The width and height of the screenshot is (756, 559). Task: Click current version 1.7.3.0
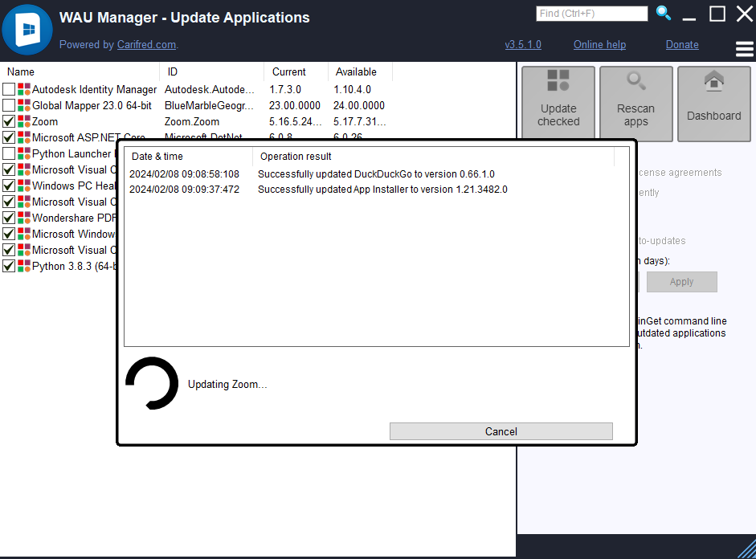click(x=285, y=89)
